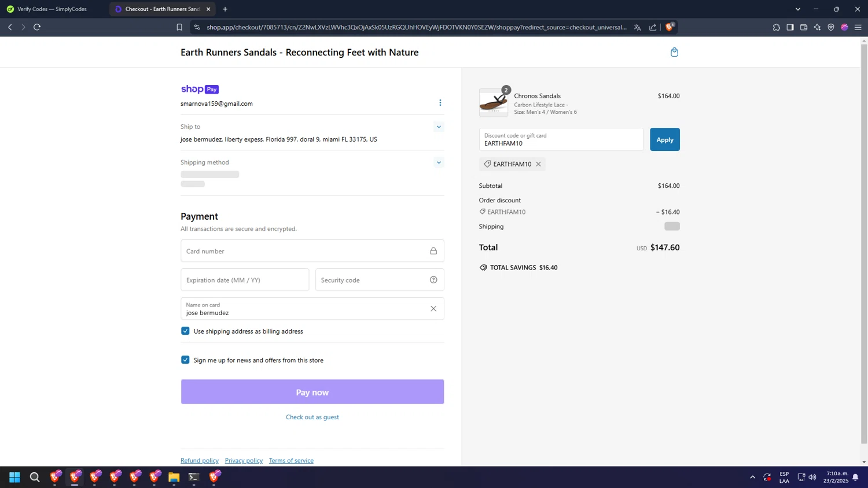Clear the Name on card field
Image resolution: width=868 pixels, height=488 pixels.
(433, 309)
